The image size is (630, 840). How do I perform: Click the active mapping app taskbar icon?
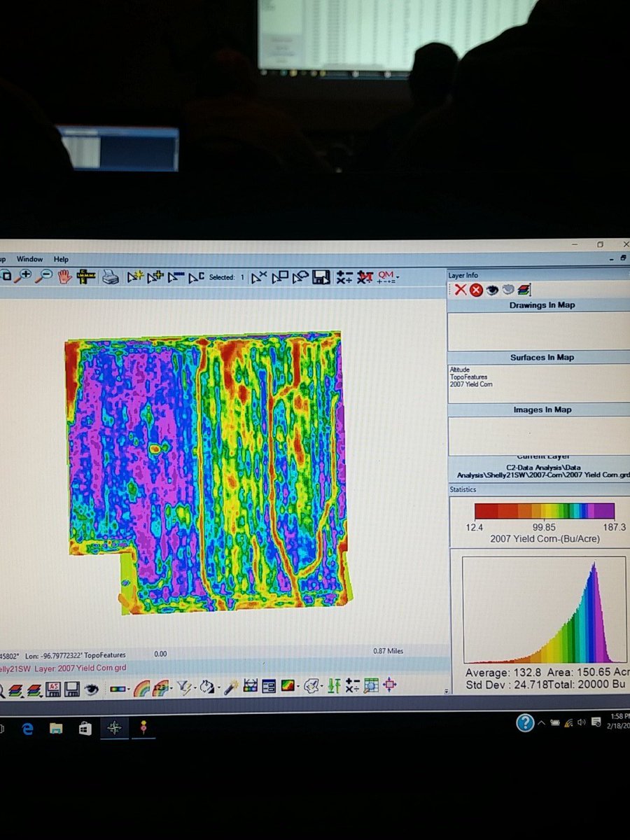(x=115, y=728)
